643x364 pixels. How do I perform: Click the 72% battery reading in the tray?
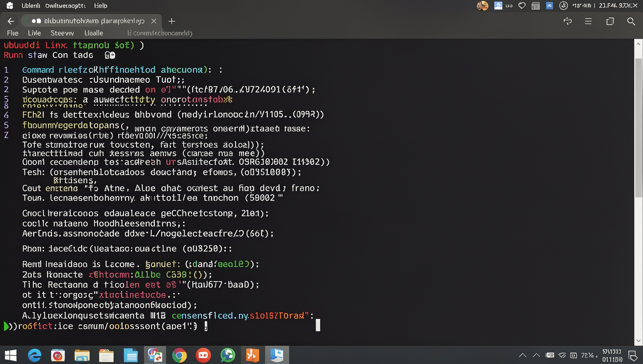(x=588, y=355)
